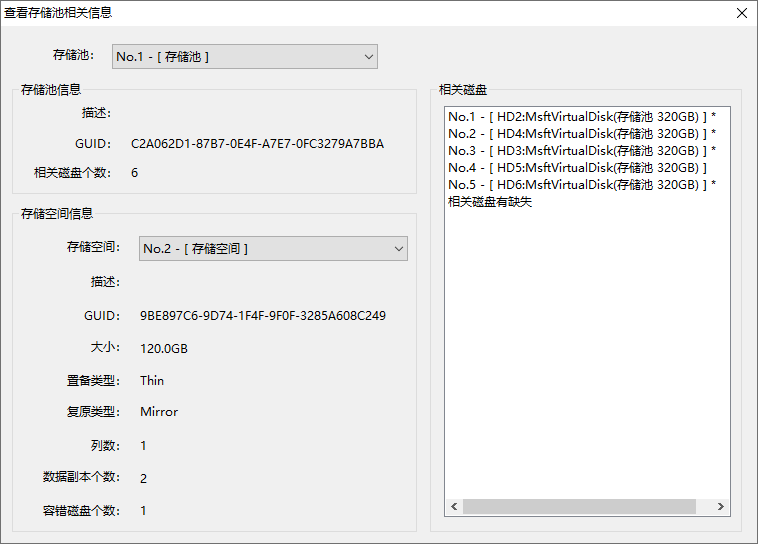The width and height of the screenshot is (758, 544).
Task: Click the provisioning type value Thin
Action: pos(152,381)
